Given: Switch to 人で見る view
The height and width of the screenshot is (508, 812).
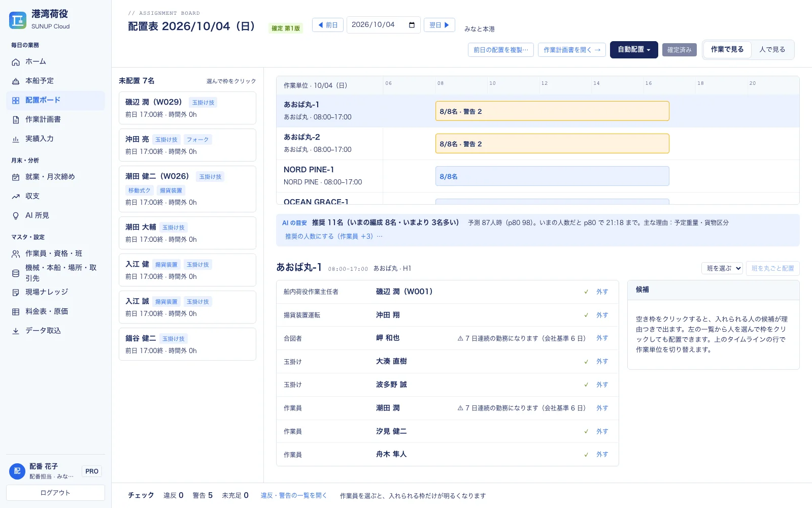Looking at the screenshot, I should pos(772,49).
